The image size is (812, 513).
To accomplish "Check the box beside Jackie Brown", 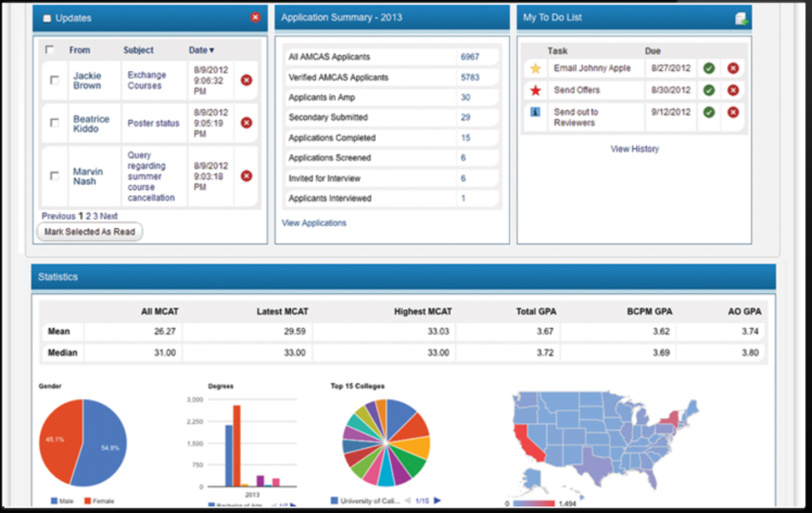I will 54,81.
